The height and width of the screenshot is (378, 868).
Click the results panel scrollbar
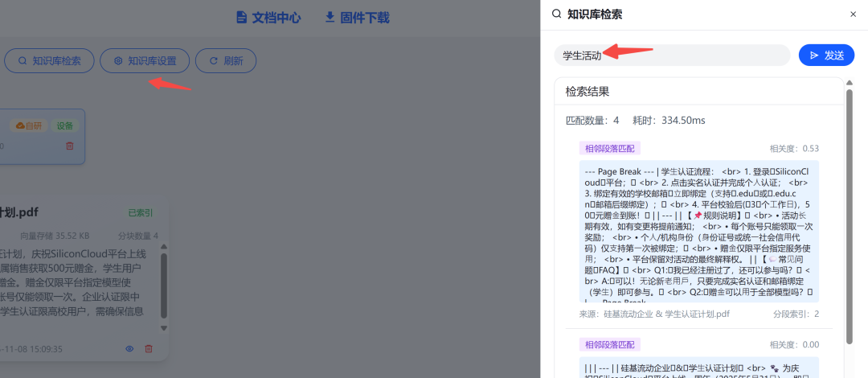(850, 216)
